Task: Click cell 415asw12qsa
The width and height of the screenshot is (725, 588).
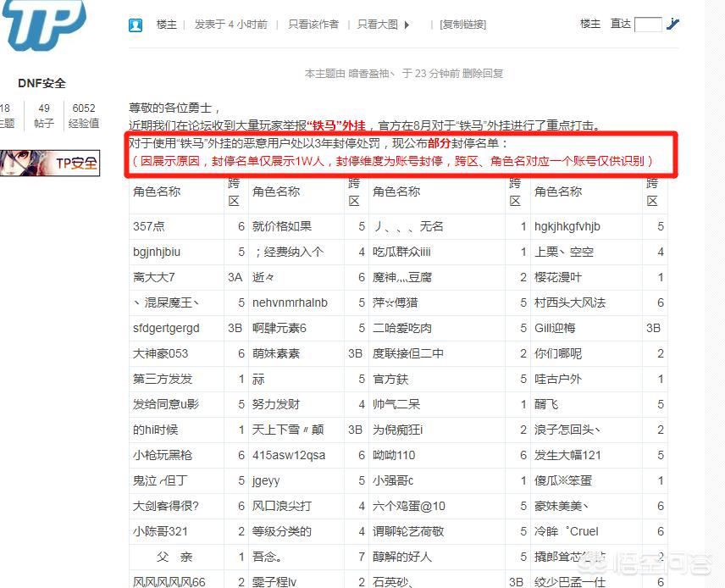Action: click(x=289, y=455)
